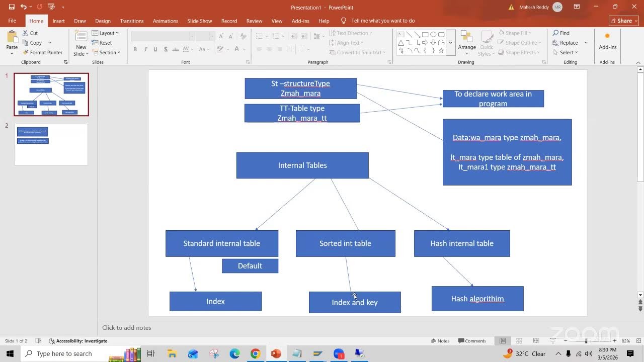Toggle justify alignment

click(289, 49)
